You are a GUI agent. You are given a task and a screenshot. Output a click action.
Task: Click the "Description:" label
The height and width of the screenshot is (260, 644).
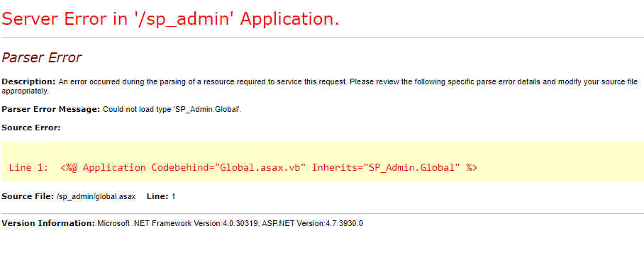pos(28,81)
